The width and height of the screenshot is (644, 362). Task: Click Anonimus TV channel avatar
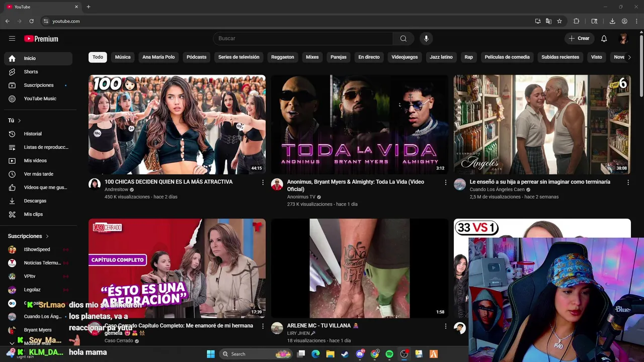277,184
